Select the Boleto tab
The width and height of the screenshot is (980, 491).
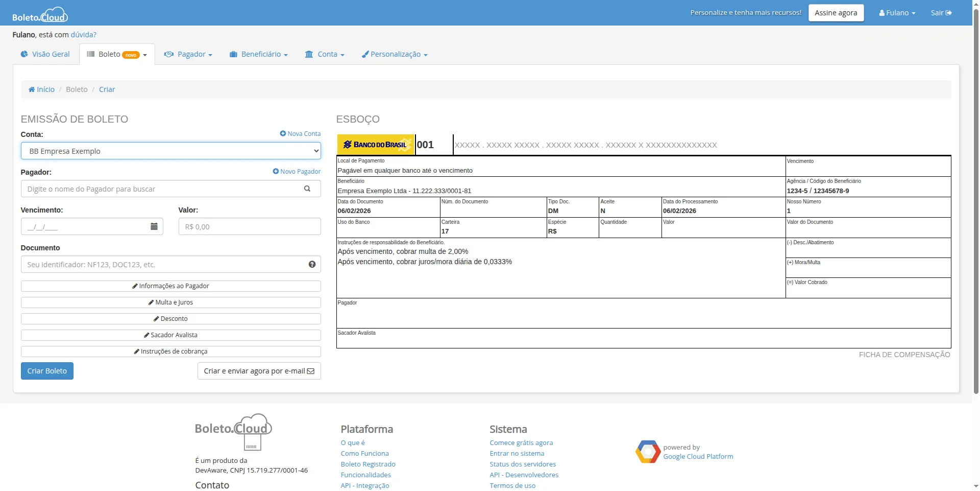[x=116, y=54]
